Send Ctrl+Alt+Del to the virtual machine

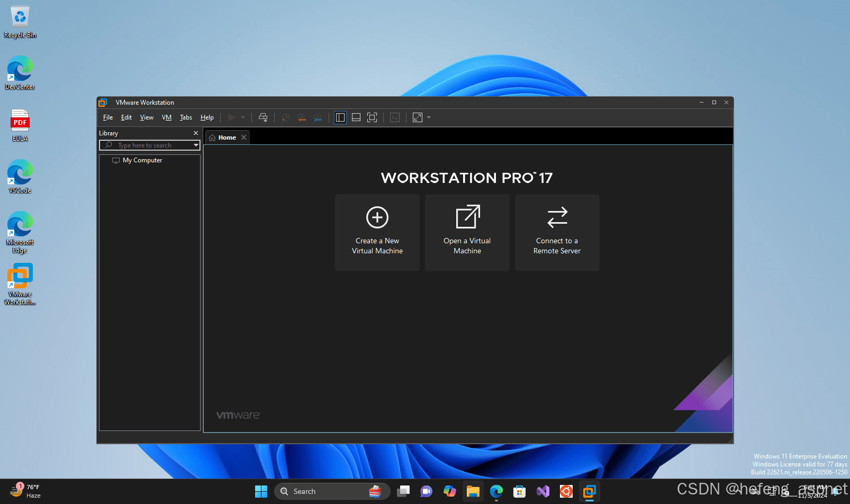(x=263, y=117)
